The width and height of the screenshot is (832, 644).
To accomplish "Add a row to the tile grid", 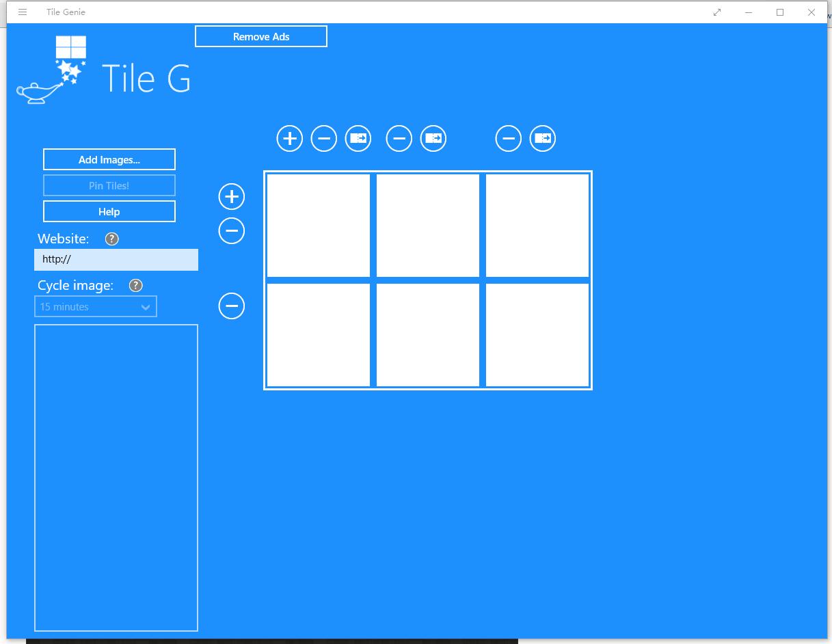I will pyautogui.click(x=231, y=196).
